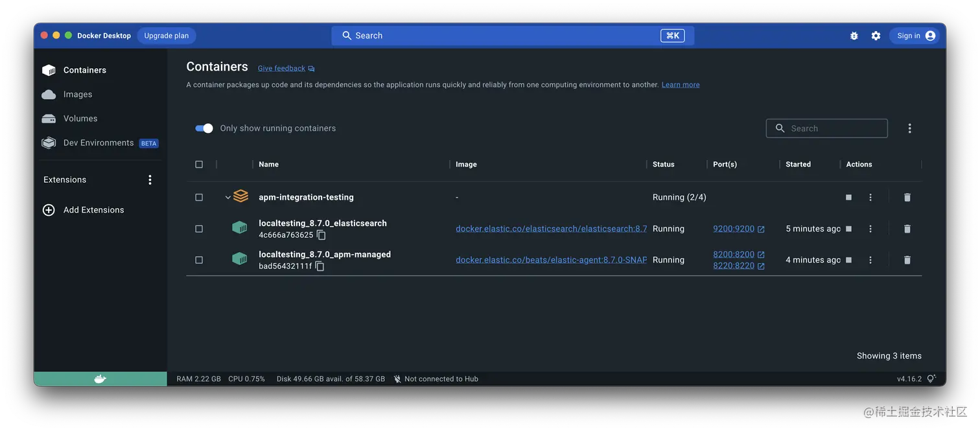Stop the elasticsearch container

click(848, 229)
